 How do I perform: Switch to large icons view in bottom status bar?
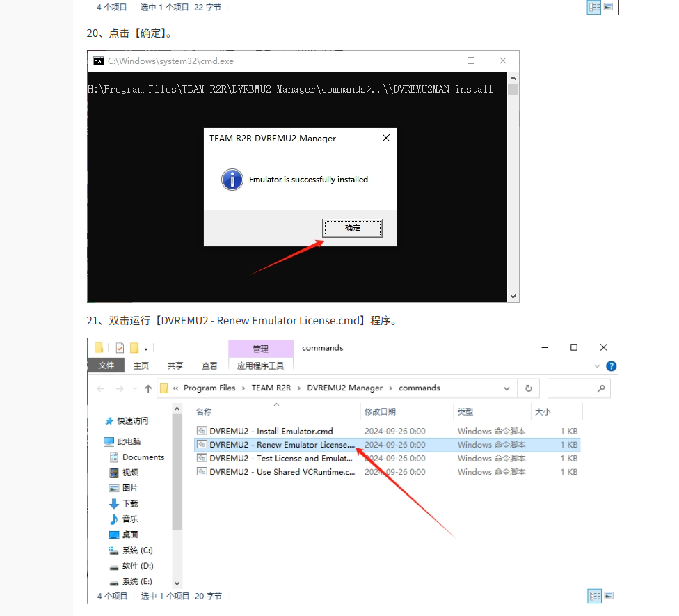[x=609, y=596]
